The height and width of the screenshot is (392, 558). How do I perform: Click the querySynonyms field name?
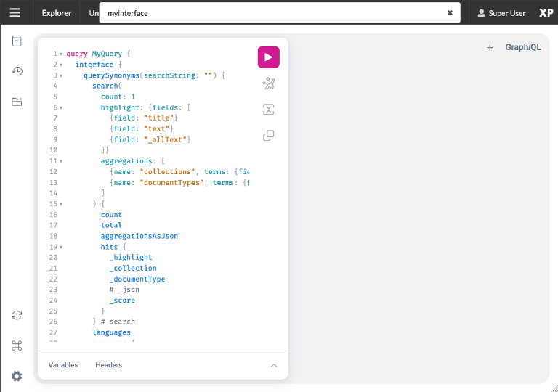coord(111,75)
